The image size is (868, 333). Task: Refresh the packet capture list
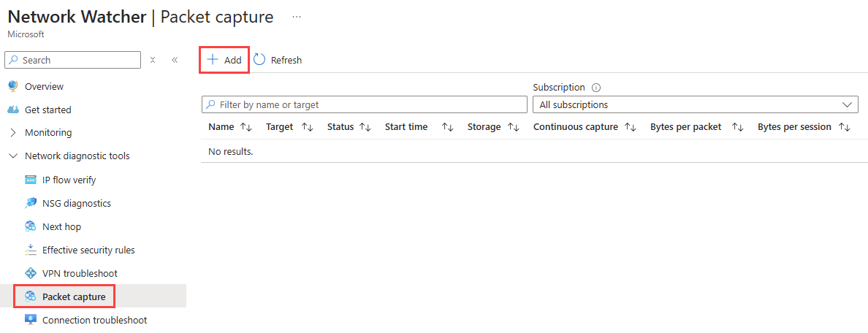(x=278, y=60)
